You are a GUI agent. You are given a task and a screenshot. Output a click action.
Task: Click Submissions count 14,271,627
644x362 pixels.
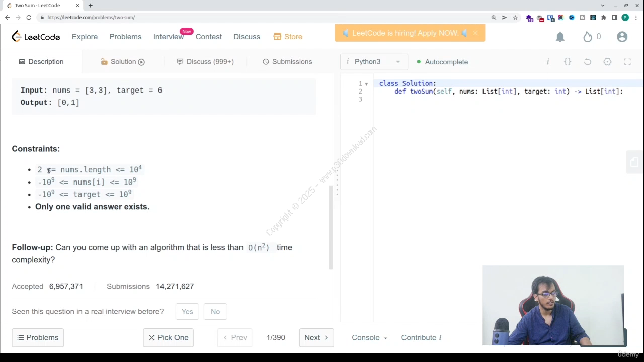[x=175, y=287]
